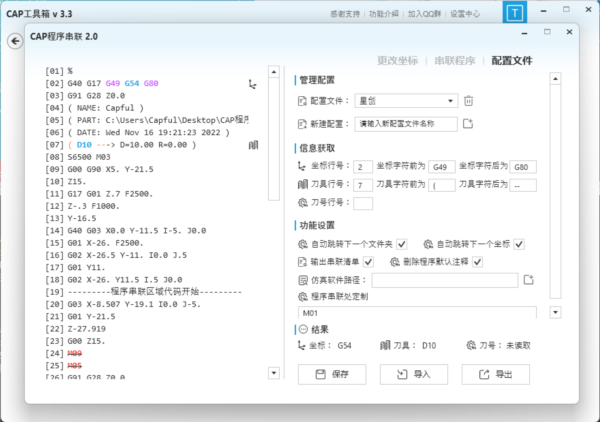
Task: Click code panel scroll up arrow
Action: tap(274, 72)
